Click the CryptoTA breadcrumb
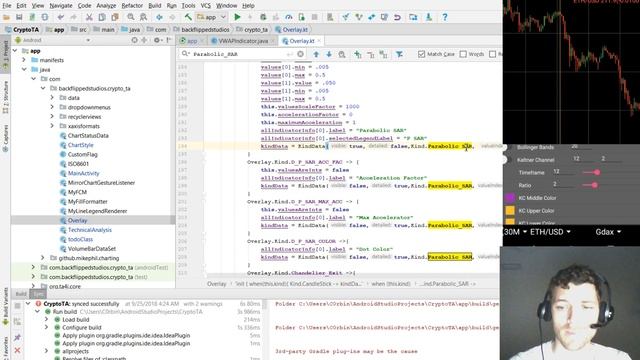Viewport: 640px width, 360px height. (22, 29)
